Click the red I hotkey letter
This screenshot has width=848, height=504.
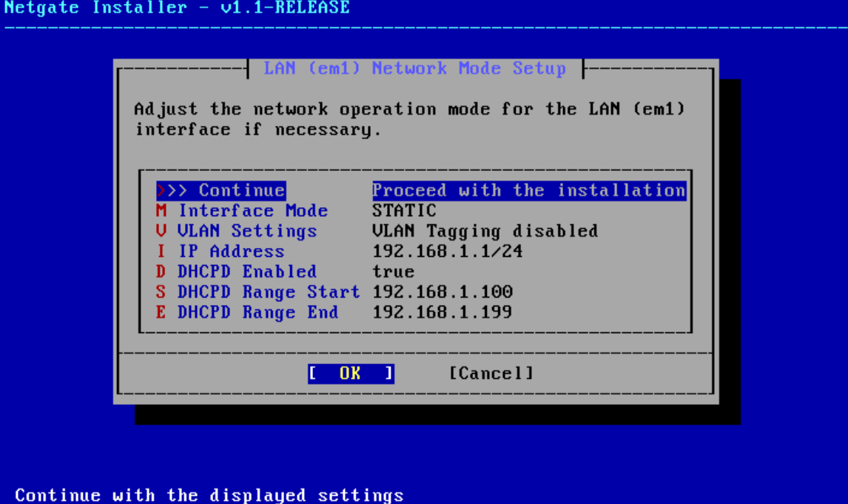161,251
